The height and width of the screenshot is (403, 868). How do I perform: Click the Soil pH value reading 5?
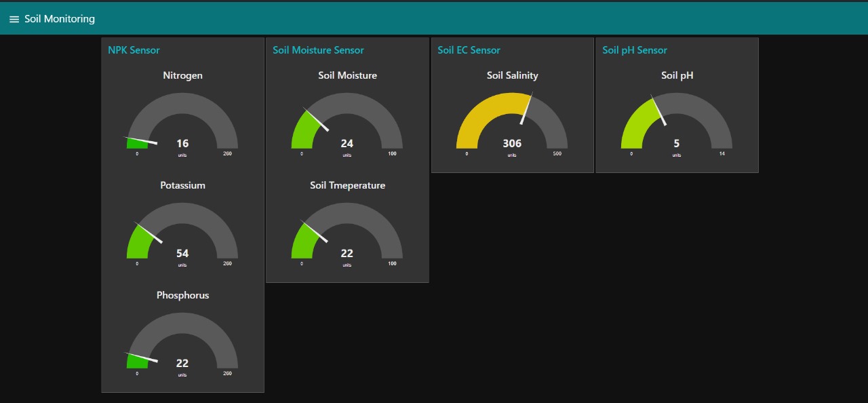(x=677, y=143)
